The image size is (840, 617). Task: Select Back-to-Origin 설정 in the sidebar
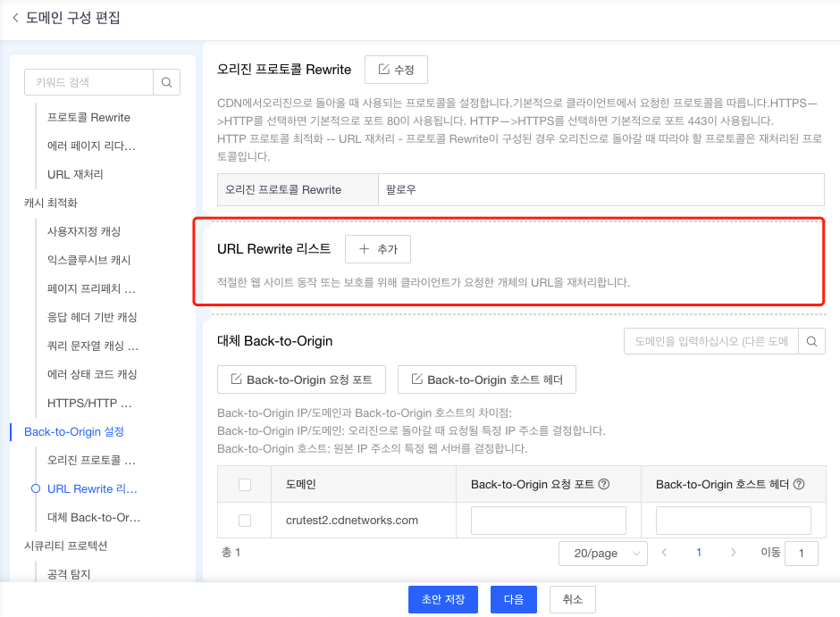pyautogui.click(x=74, y=431)
